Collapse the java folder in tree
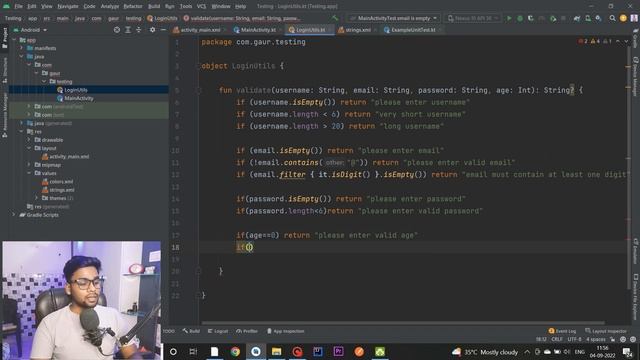This screenshot has width=640, height=360. pyautogui.click(x=21, y=56)
